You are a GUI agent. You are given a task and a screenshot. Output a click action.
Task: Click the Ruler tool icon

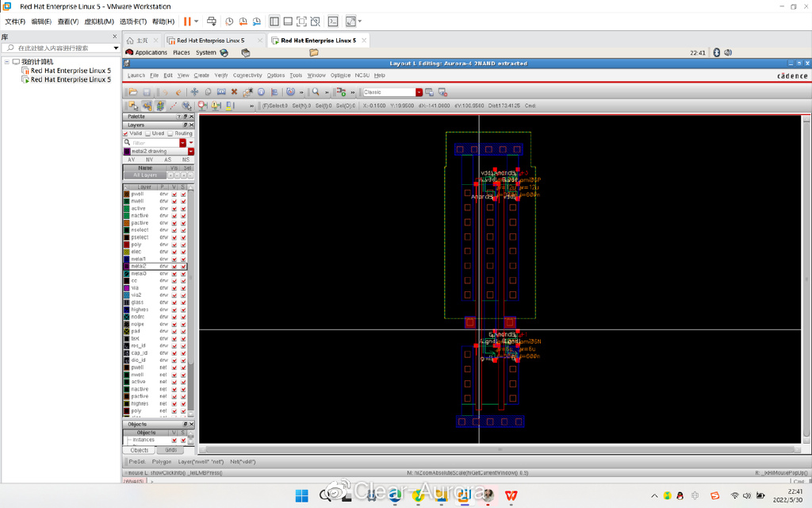pyautogui.click(x=173, y=106)
